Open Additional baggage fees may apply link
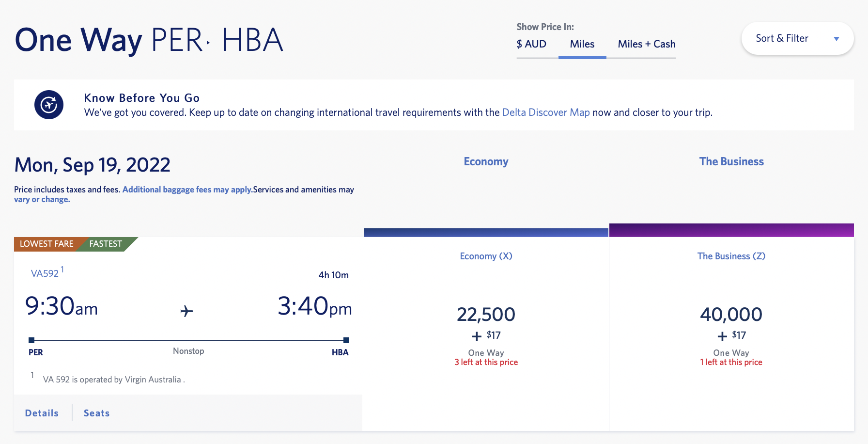The image size is (868, 444). tap(187, 190)
